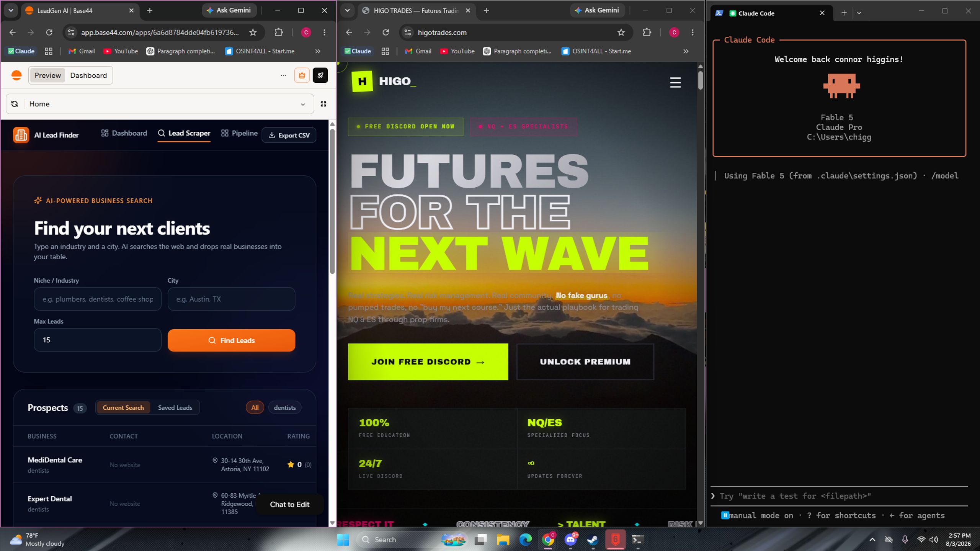Bookmark the Base44 page with star icon

point(253,33)
